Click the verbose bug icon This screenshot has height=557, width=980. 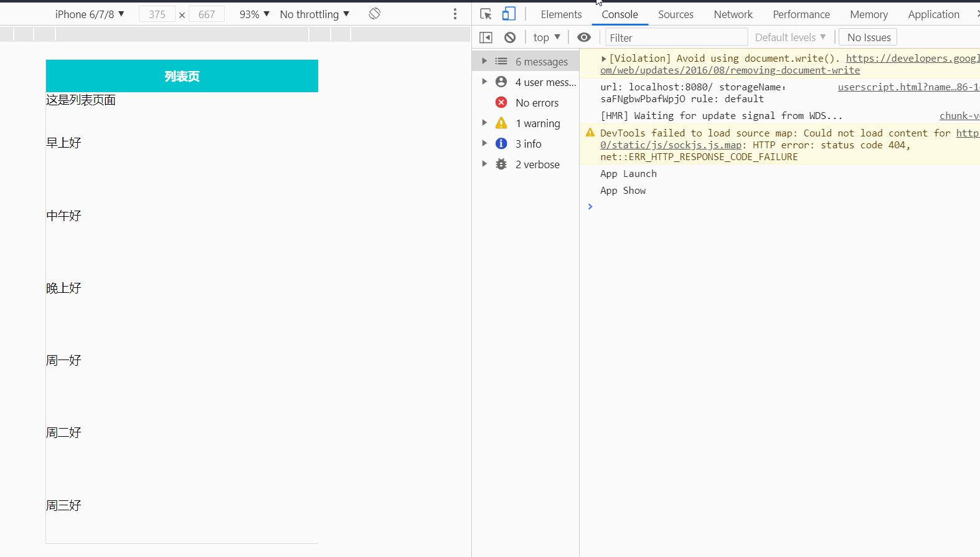(x=501, y=164)
